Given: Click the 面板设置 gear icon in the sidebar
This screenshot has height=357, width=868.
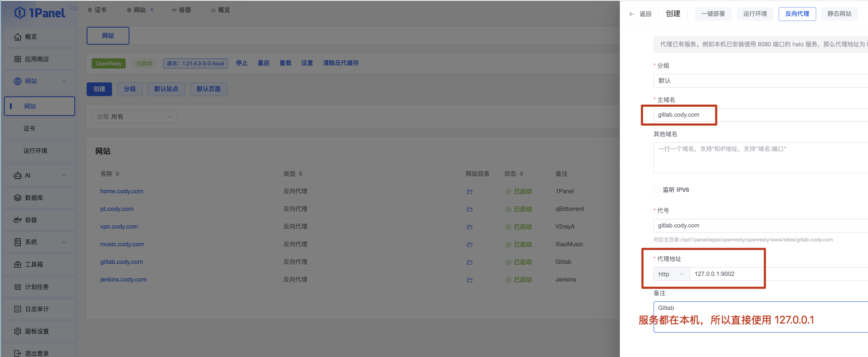Looking at the screenshot, I should pos(18,331).
